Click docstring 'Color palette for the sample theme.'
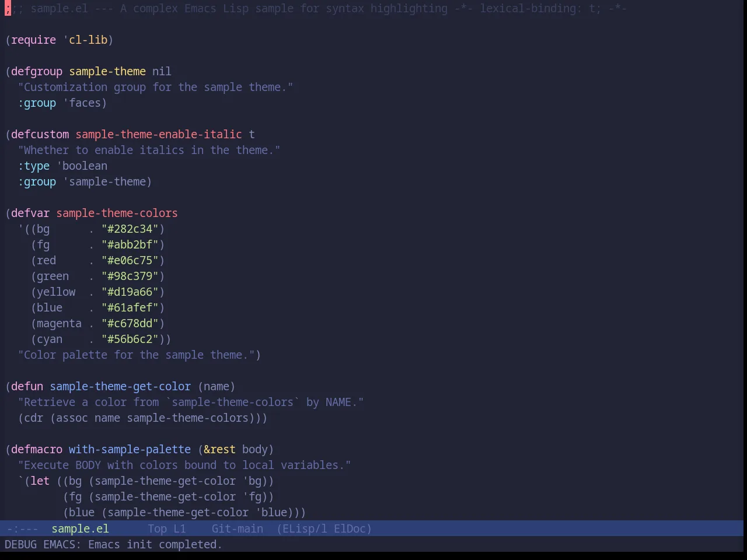 (x=136, y=355)
